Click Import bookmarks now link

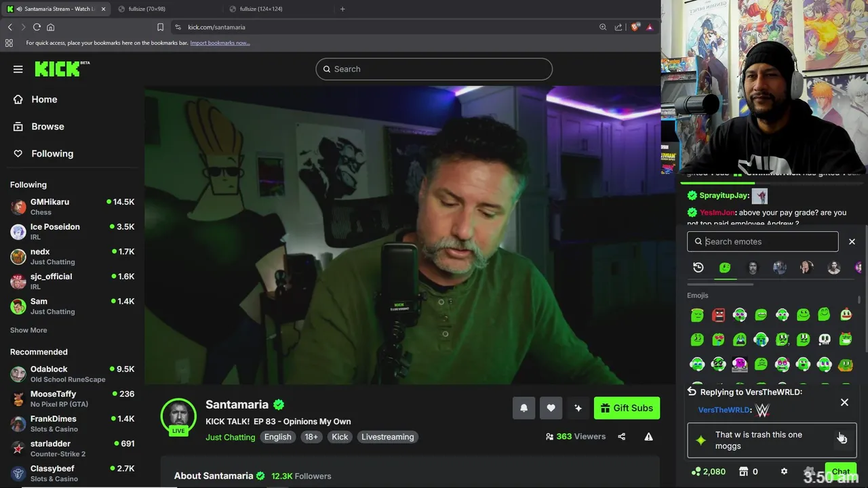[220, 43]
